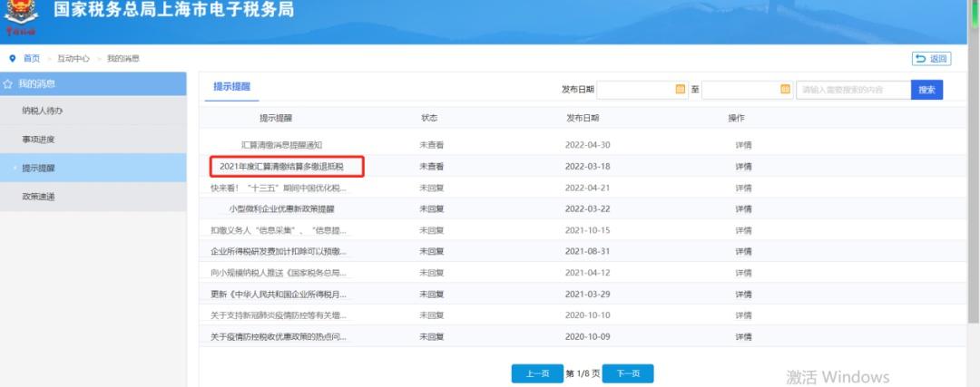Open 2021年度汇算清缴结算多缴退抵税 message

point(281,167)
